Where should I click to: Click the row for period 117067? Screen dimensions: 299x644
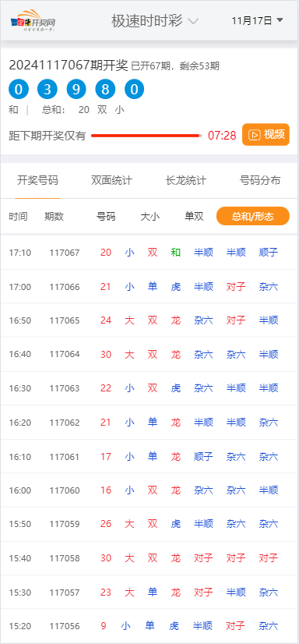pyautogui.click(x=149, y=252)
